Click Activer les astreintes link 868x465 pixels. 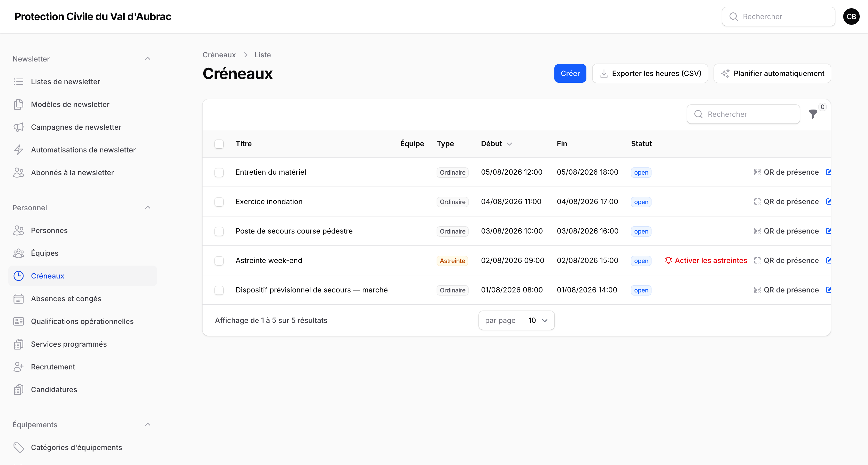(x=706, y=260)
